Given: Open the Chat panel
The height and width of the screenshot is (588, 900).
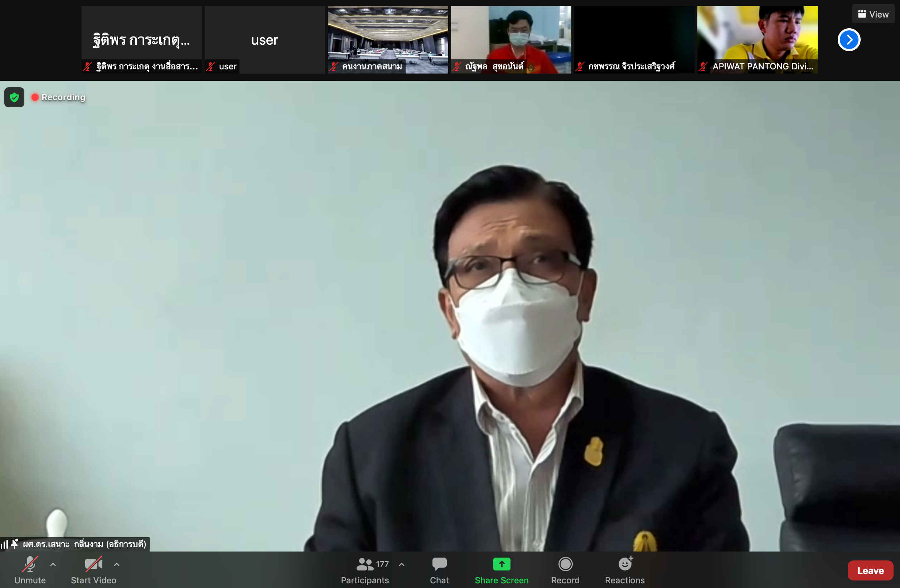Looking at the screenshot, I should pyautogui.click(x=439, y=570).
